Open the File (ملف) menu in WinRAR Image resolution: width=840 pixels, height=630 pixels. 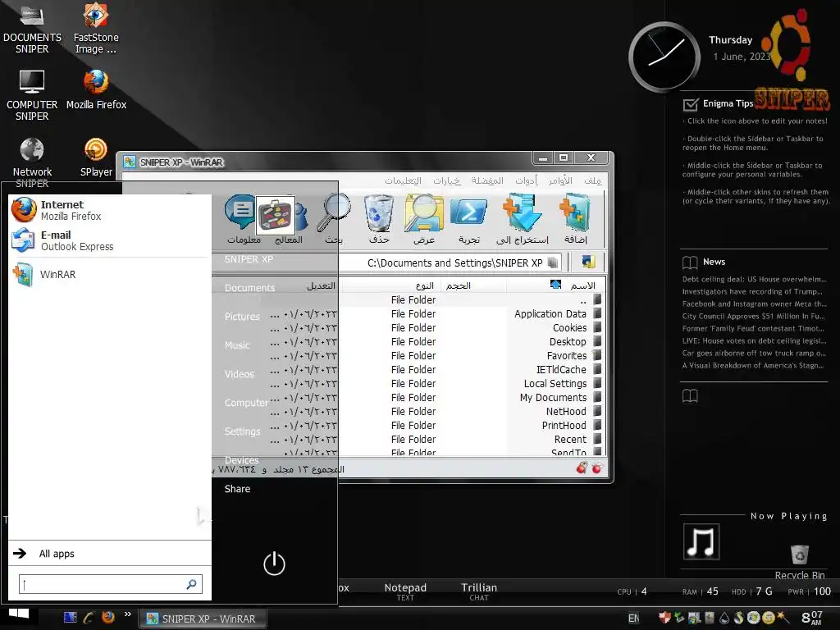coord(592,180)
